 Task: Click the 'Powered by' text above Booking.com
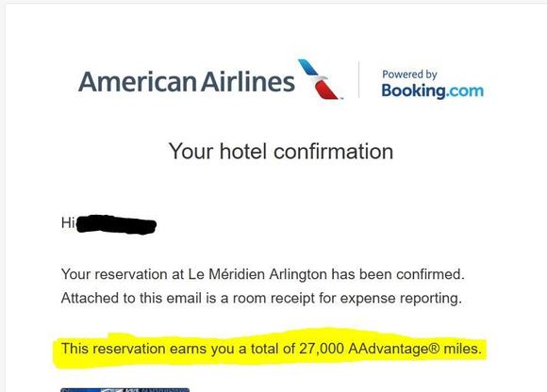tap(409, 74)
